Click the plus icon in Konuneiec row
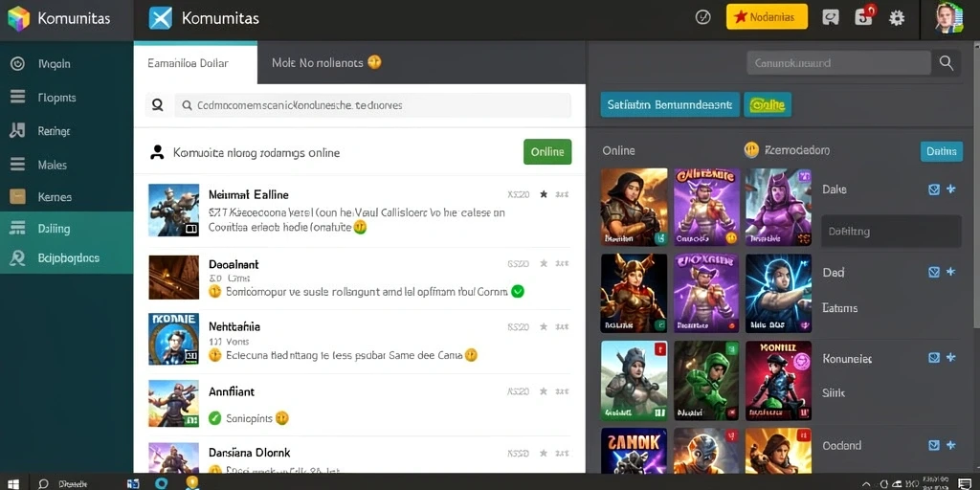 [x=951, y=358]
